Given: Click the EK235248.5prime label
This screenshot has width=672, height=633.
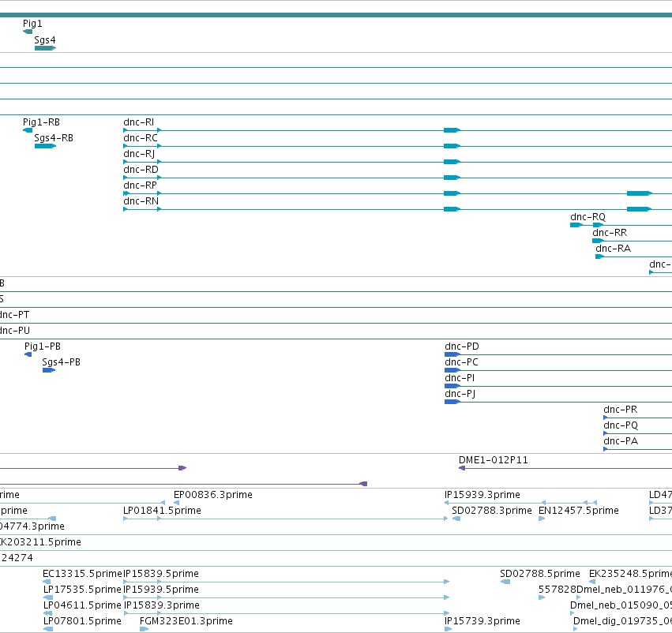Looking at the screenshot, I should tap(630, 574).
